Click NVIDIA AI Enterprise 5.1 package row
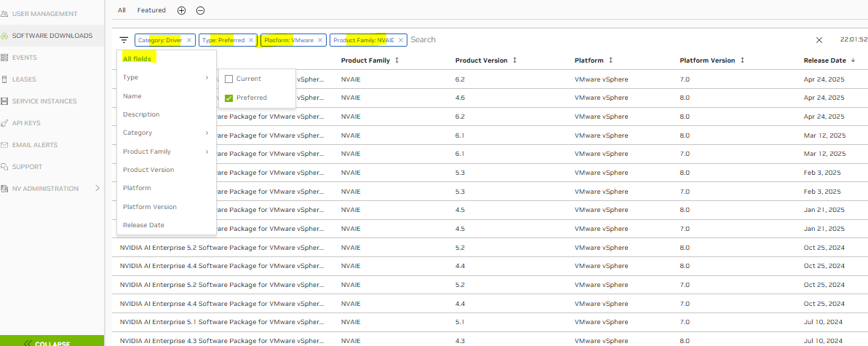 point(490,322)
